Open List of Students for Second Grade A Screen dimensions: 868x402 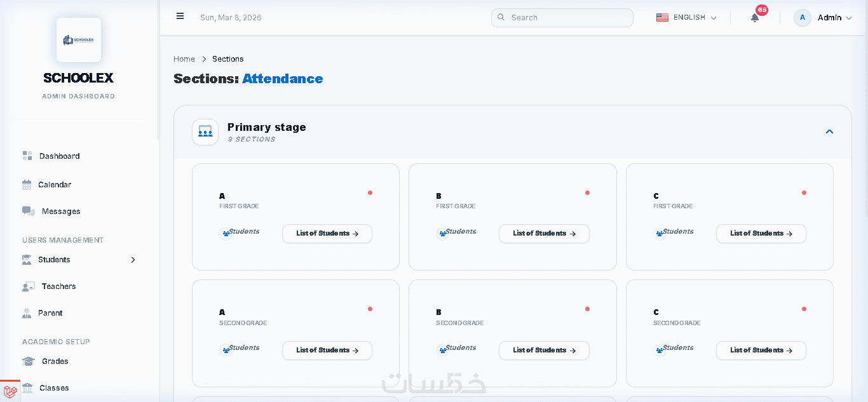pyautogui.click(x=327, y=351)
